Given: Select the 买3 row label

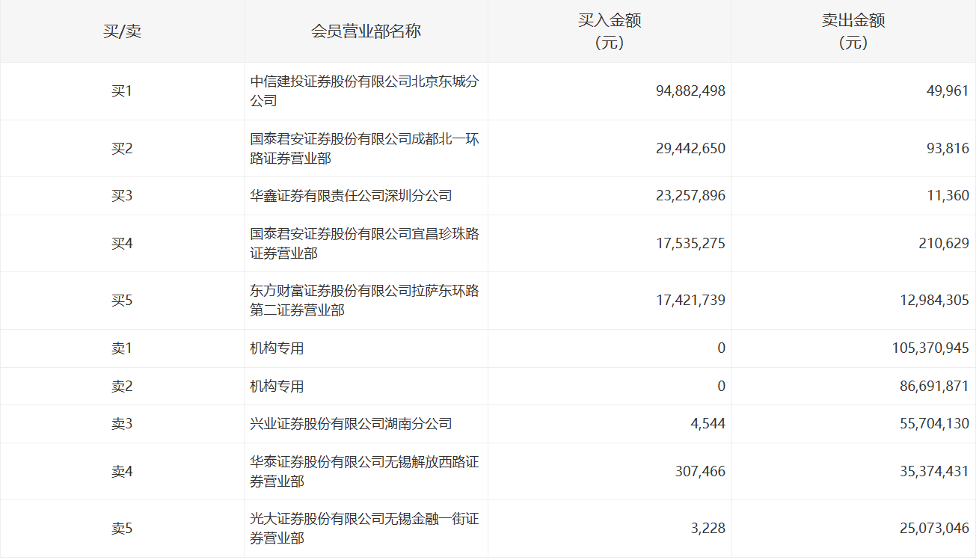Looking at the screenshot, I should click(122, 196).
